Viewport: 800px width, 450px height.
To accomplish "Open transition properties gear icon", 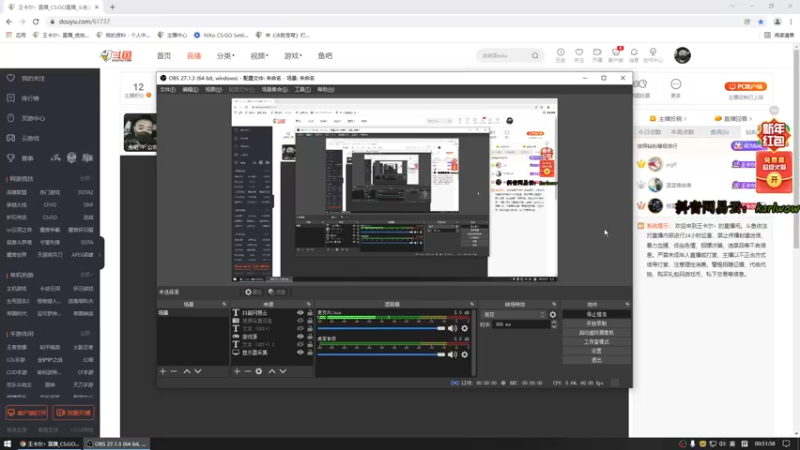I will pos(553,315).
